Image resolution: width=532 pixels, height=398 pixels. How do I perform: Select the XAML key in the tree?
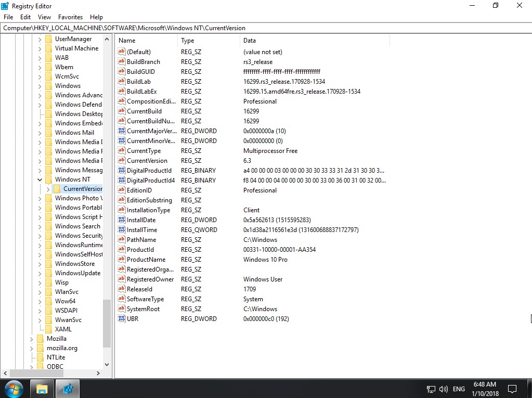coord(63,329)
